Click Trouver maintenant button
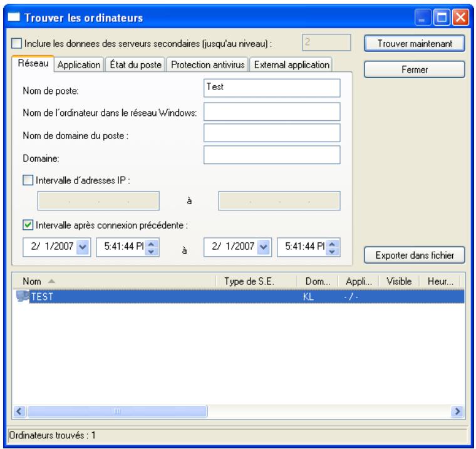The width and height of the screenshot is (476, 449). click(415, 43)
